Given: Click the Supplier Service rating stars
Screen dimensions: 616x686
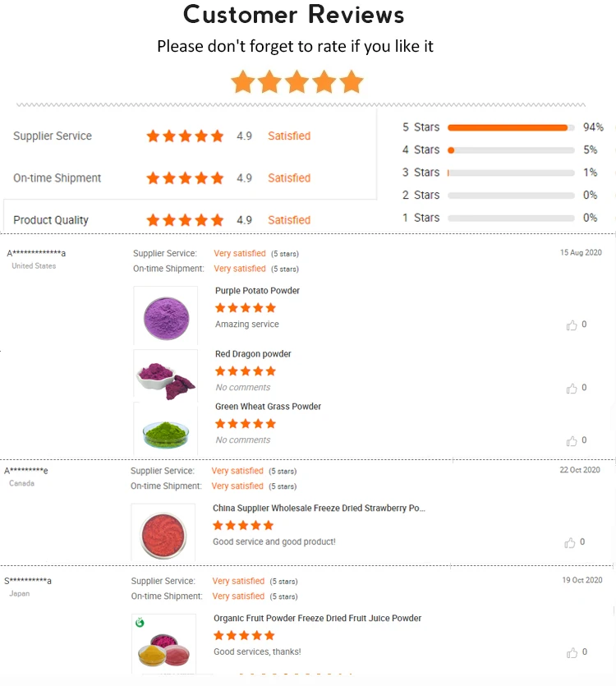Looking at the screenshot, I should tap(185, 136).
